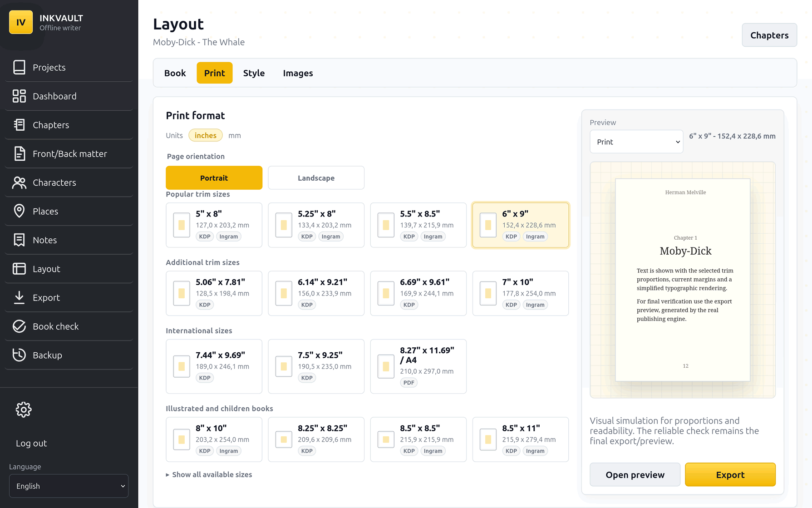This screenshot has width=812, height=508.
Task: Click the Projects book icon
Action: click(x=19, y=67)
